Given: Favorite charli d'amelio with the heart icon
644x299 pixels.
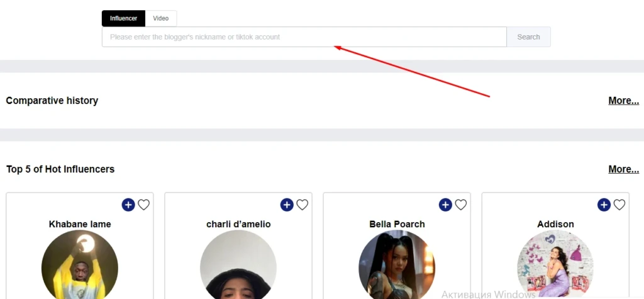Looking at the screenshot, I should tap(303, 205).
